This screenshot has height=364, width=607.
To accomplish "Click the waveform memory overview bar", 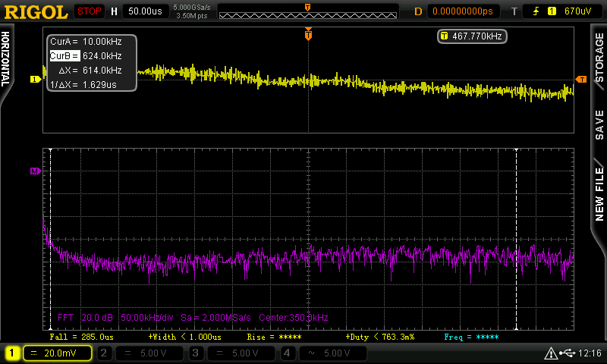I will coord(308,15).
